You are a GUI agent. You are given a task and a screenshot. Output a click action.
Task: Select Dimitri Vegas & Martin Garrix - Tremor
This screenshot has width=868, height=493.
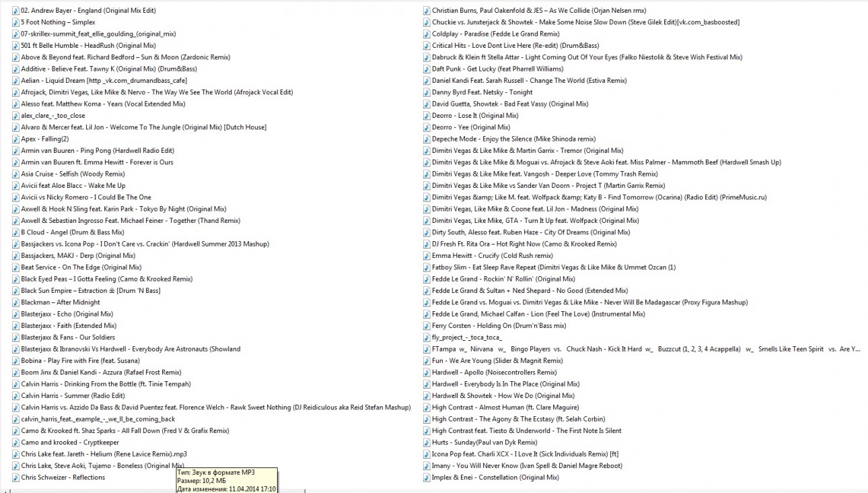click(528, 151)
